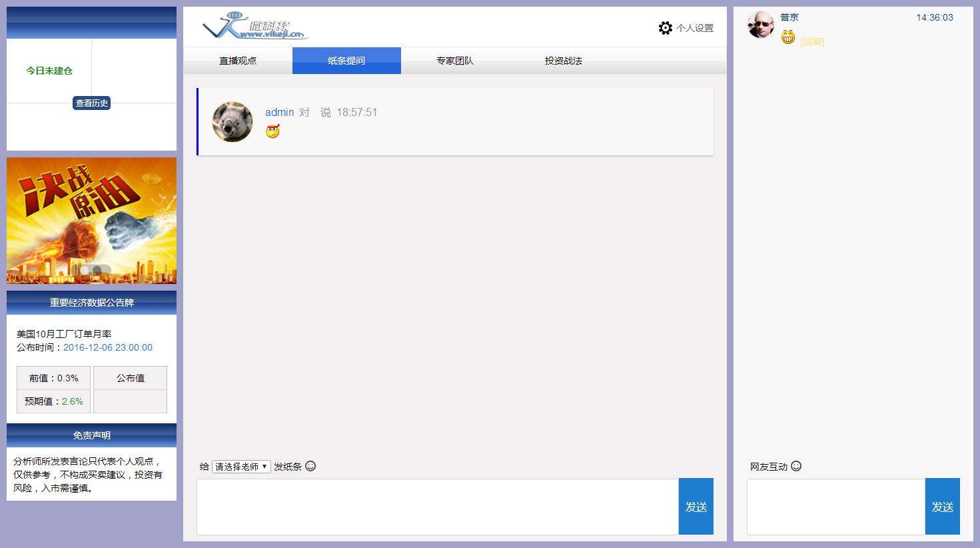Go to the 投资战法 tab

tap(564, 61)
